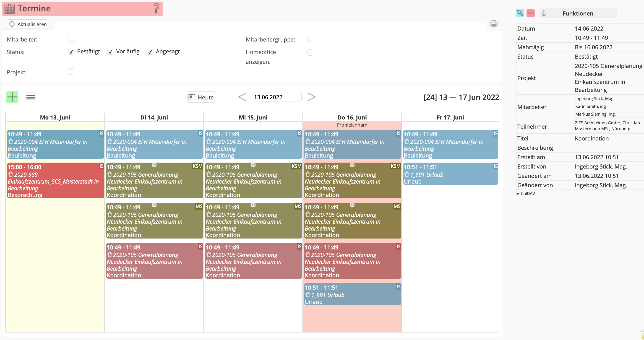Toggle the Vorläufig status checkbox

110,52
